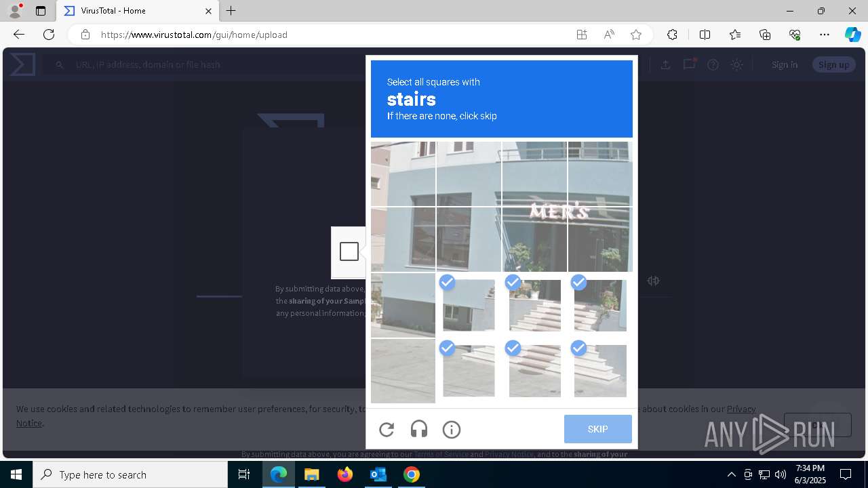Click the VirusTotal logo
Image resolution: width=868 pixels, height=488 pixels.
[22, 64]
